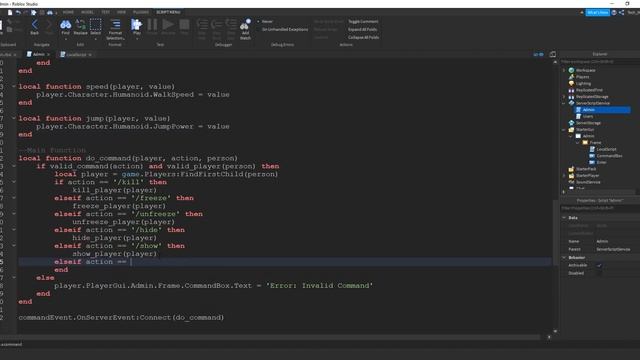640x360 pixels.
Task: Click the Pause button in Test group
Action: tap(152, 25)
